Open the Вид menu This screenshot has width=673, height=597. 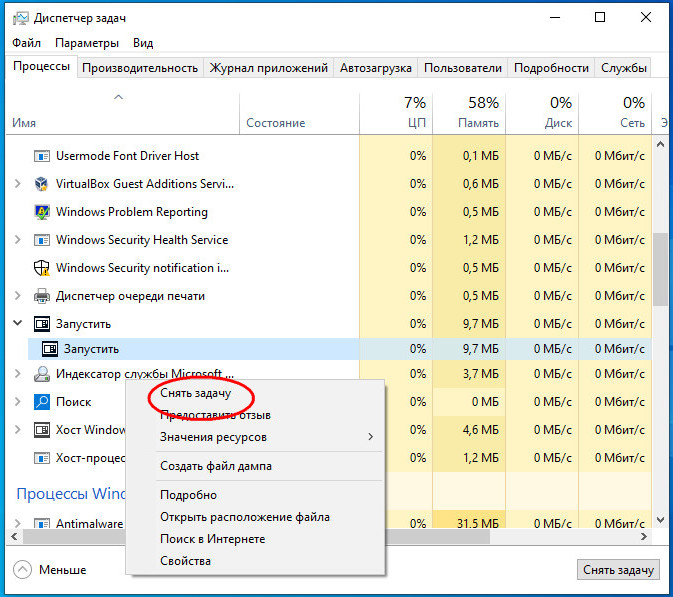coord(143,43)
